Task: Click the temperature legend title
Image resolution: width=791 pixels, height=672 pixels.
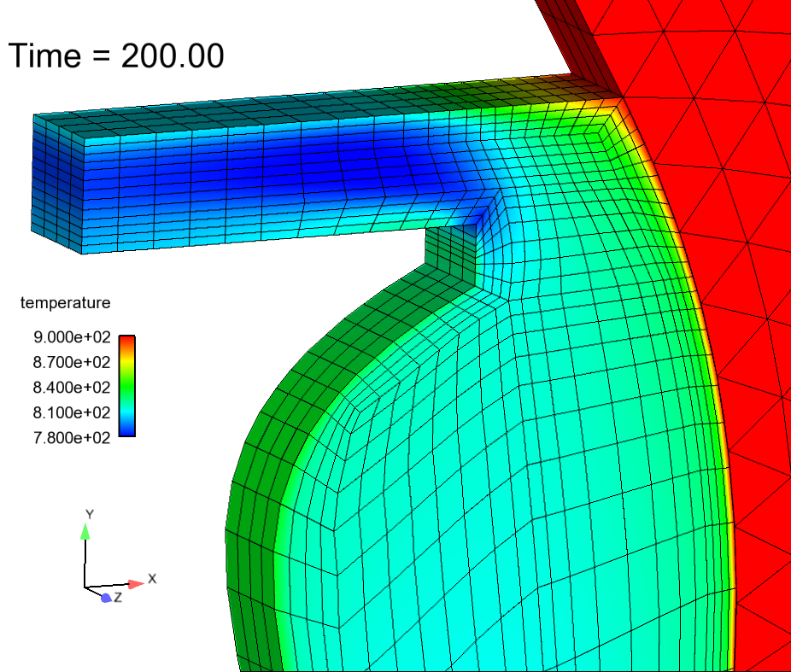Action: pos(66,302)
